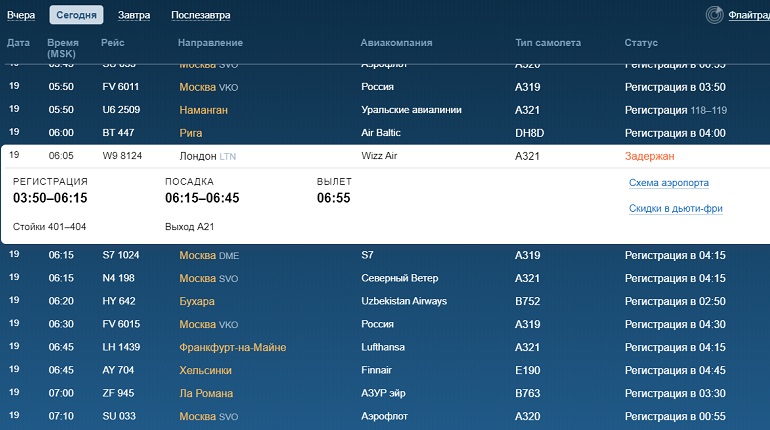Open the Ла Романа destination link
The image size is (770, 430).
[206, 394]
